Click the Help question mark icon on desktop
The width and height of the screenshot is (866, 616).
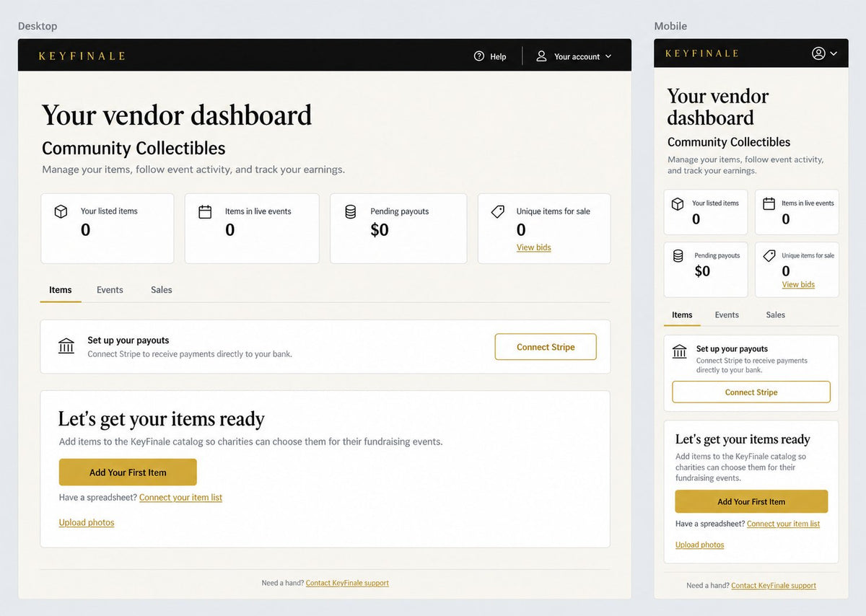point(479,56)
